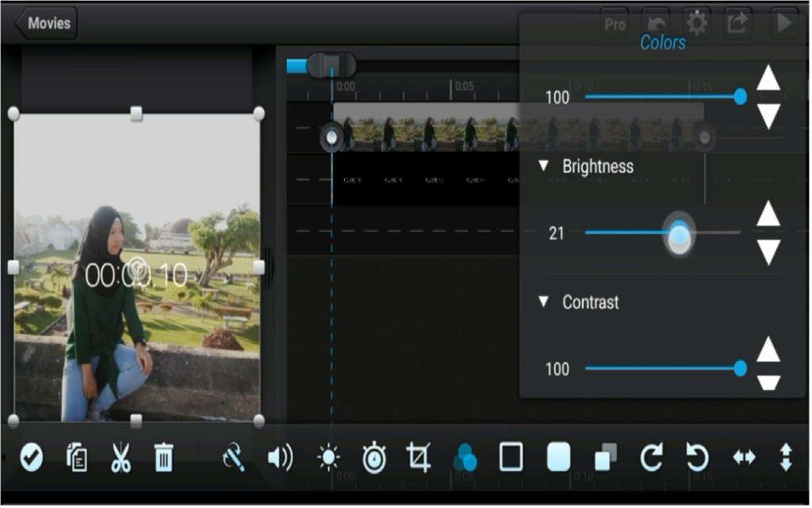Tap the share/export icon

[737, 23]
